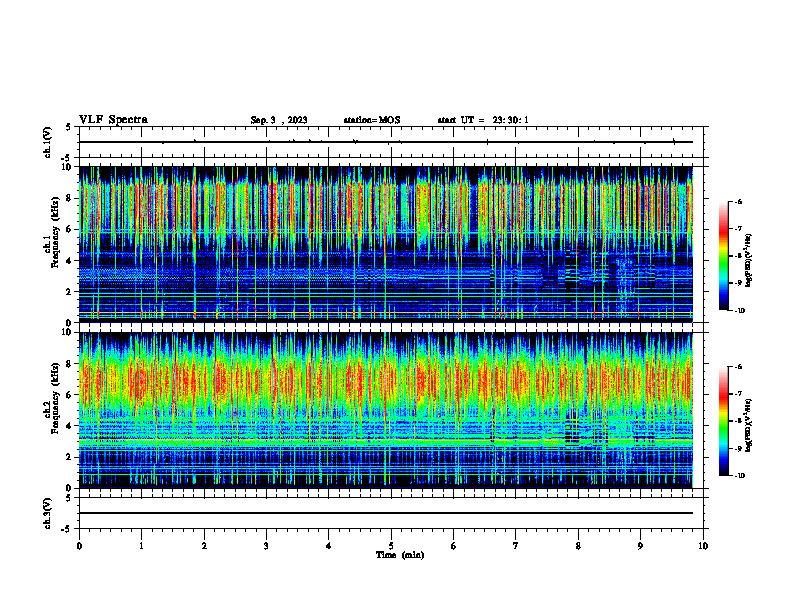This screenshot has height=612, width=792.
Task: Click the "-6" tick on ch.1 colorbar
Action: click(739, 201)
